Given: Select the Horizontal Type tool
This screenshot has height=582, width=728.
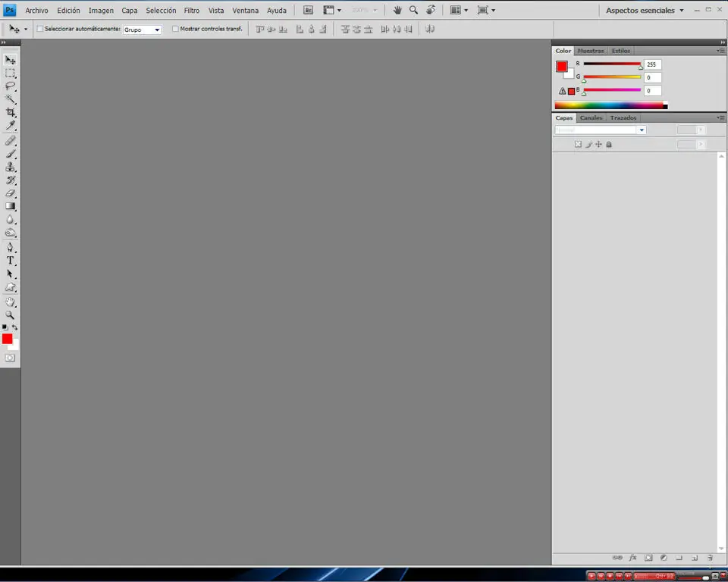Looking at the screenshot, I should click(10, 261).
